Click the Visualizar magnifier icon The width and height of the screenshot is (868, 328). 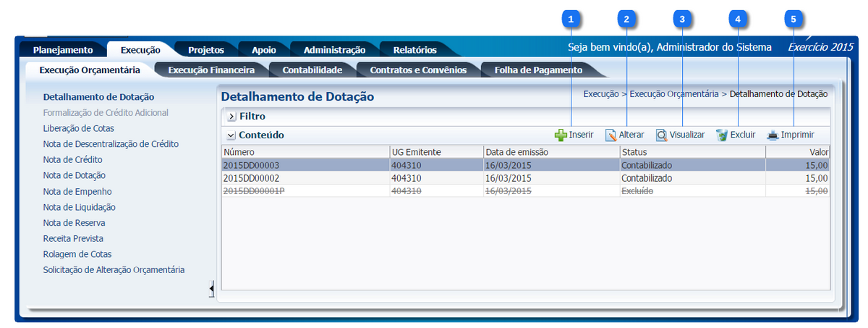[x=661, y=135]
